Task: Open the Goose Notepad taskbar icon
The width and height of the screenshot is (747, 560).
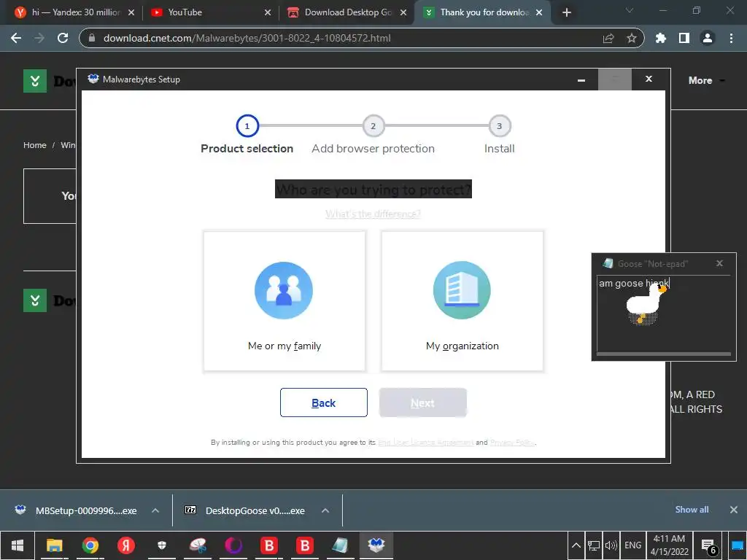Action: [x=340, y=545]
